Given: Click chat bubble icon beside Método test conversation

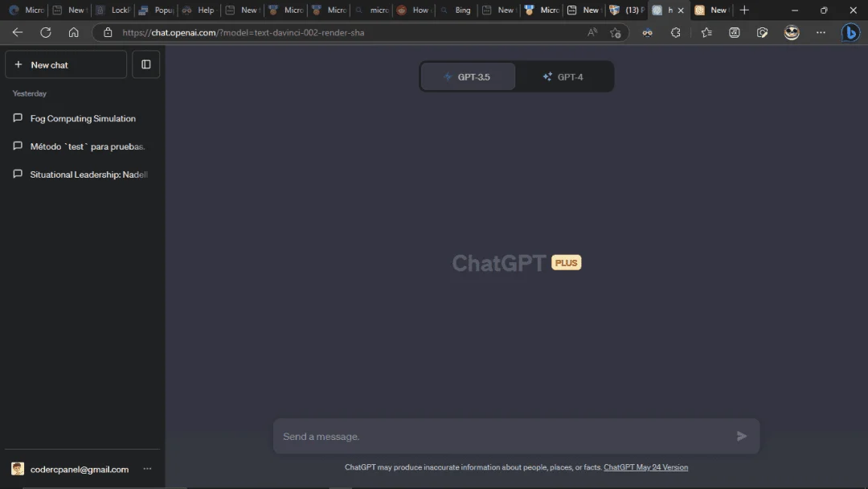Looking at the screenshot, I should (18, 146).
